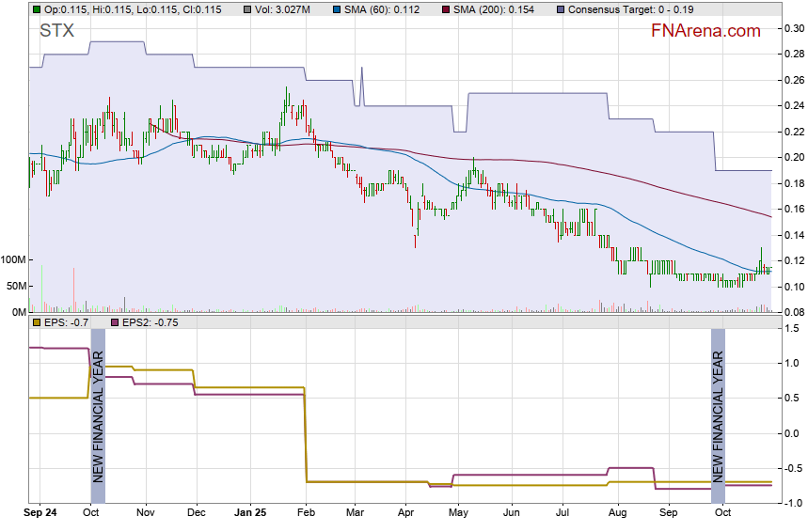Viewport: 808px width, 532px height.
Task: Click the blue SMA (60) legend swatch
Action: pos(338,8)
